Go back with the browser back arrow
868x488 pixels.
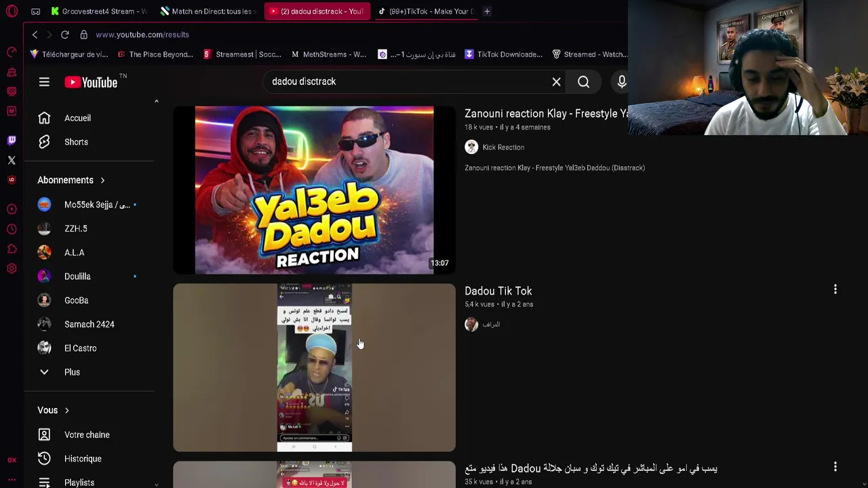point(35,35)
